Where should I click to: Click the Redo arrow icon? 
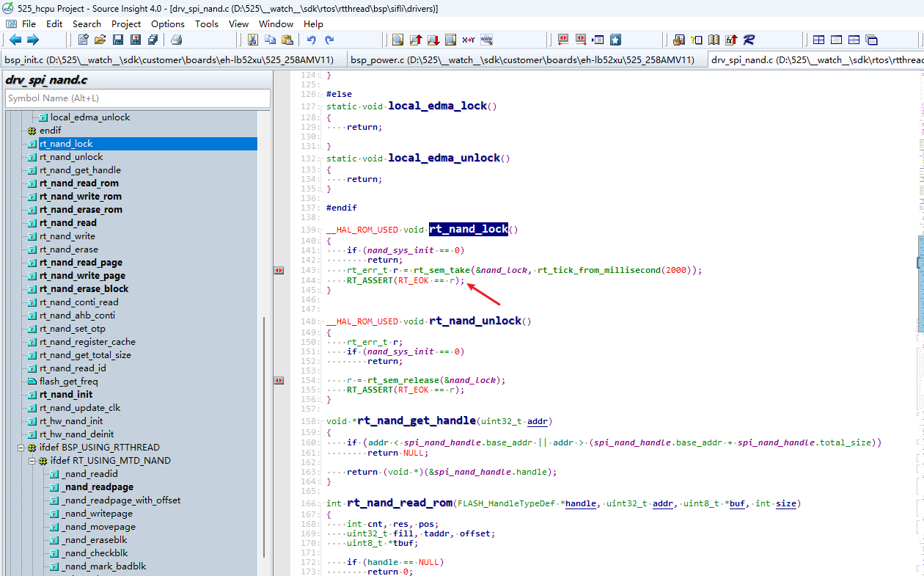coord(329,40)
